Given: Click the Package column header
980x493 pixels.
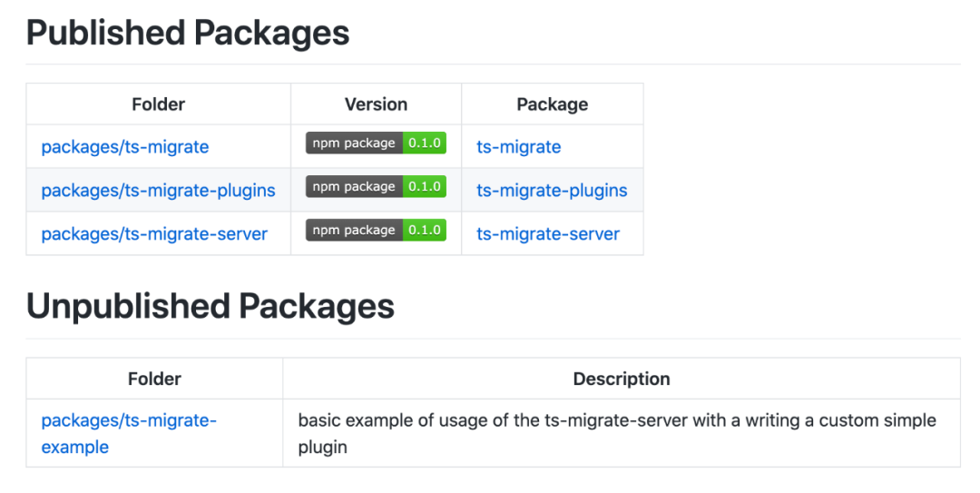Looking at the screenshot, I should (x=553, y=104).
